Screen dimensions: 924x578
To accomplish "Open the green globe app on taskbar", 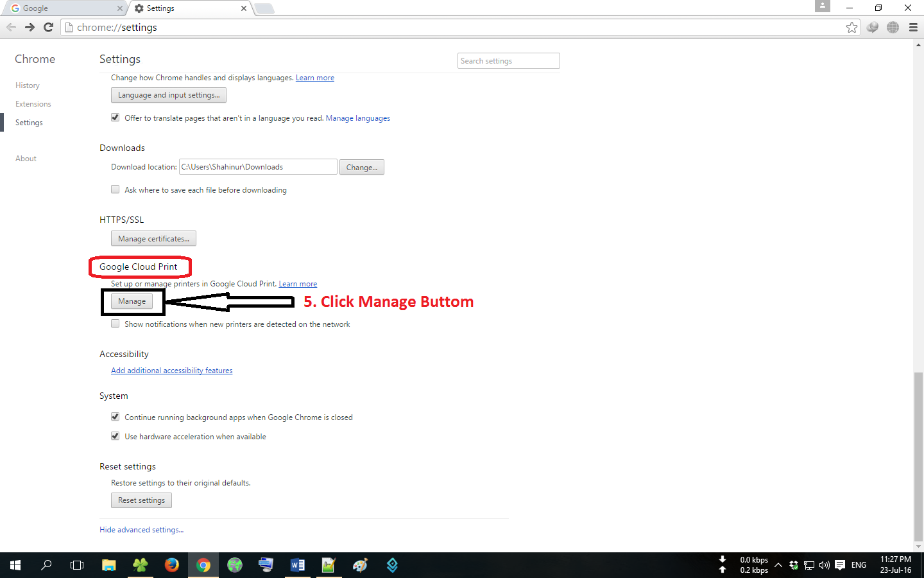I will point(234,565).
